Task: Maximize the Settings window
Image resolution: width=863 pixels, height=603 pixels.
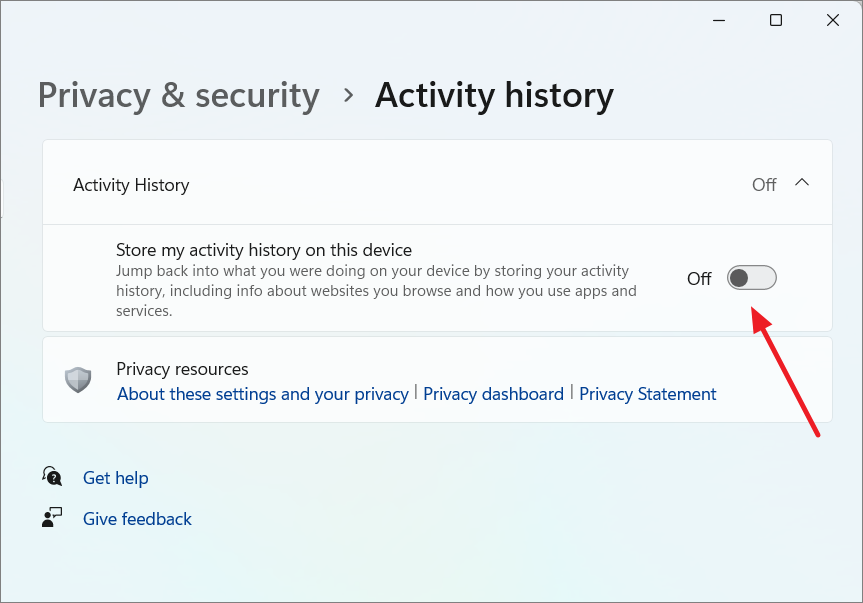Action: pyautogui.click(x=775, y=20)
